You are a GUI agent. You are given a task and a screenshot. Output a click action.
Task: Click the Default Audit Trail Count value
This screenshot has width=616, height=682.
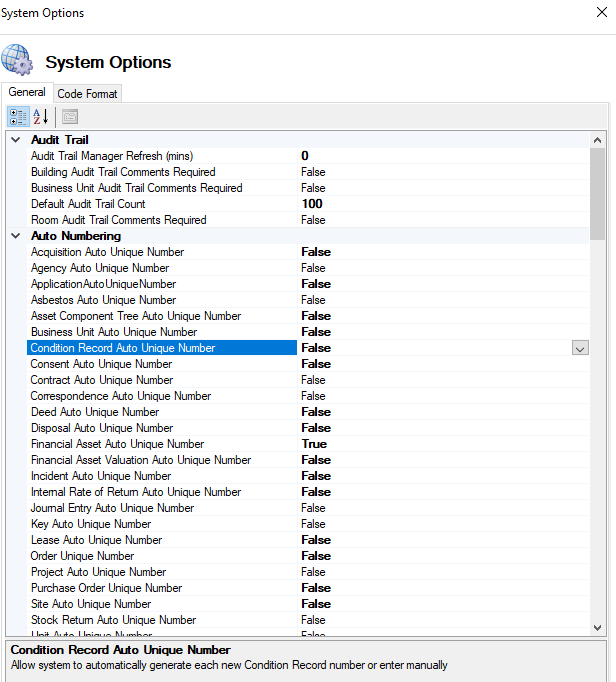[x=312, y=204]
